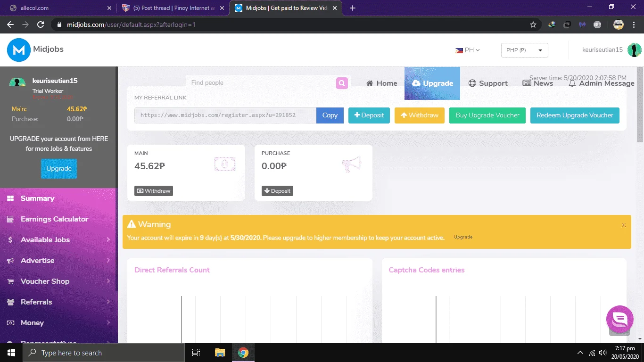Click the Captcha Codes entries chart title
The height and width of the screenshot is (362, 644).
427,270
